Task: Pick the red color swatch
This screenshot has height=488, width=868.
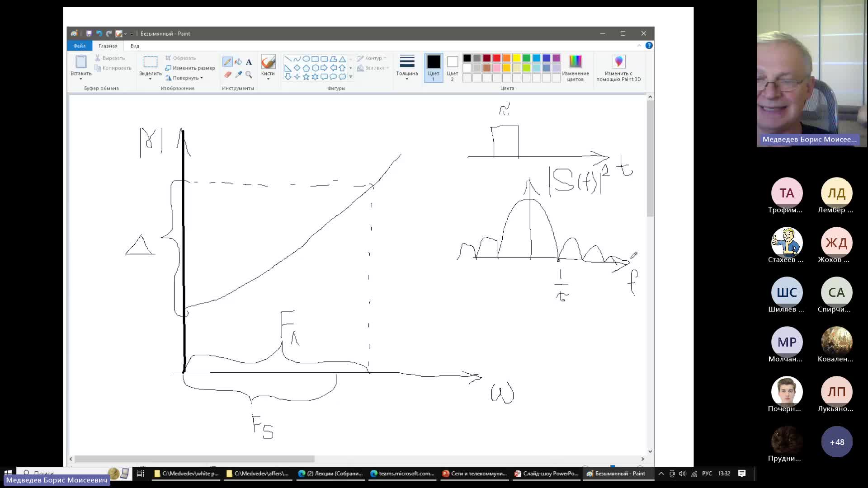Action: (497, 58)
